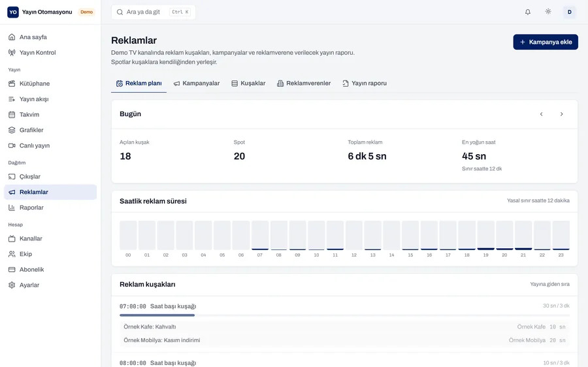Click the Grafikler layers icon

pyautogui.click(x=12, y=130)
